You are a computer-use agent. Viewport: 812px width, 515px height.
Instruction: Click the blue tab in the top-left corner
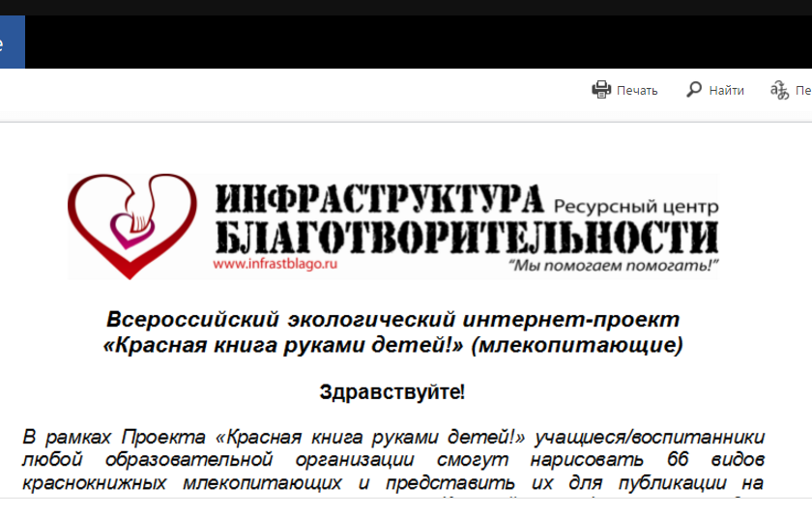pyautogui.click(x=12, y=43)
